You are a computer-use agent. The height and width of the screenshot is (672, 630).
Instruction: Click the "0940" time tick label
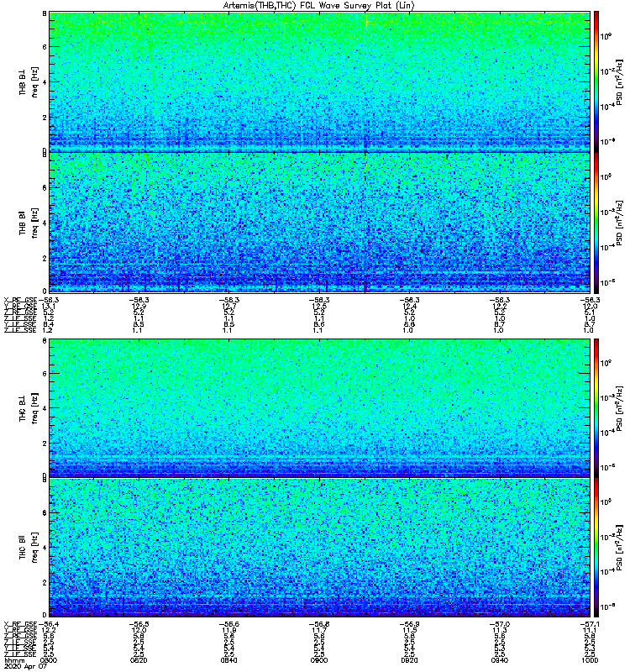coord(499,660)
